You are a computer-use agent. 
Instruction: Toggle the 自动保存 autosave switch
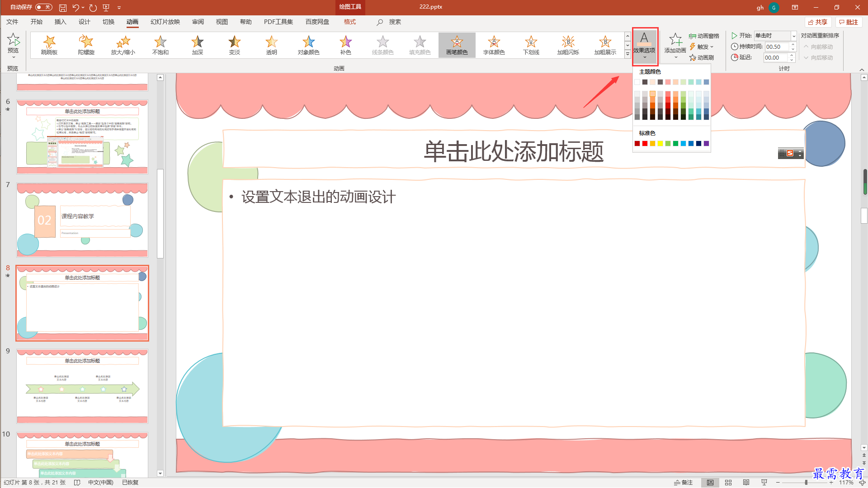click(43, 7)
